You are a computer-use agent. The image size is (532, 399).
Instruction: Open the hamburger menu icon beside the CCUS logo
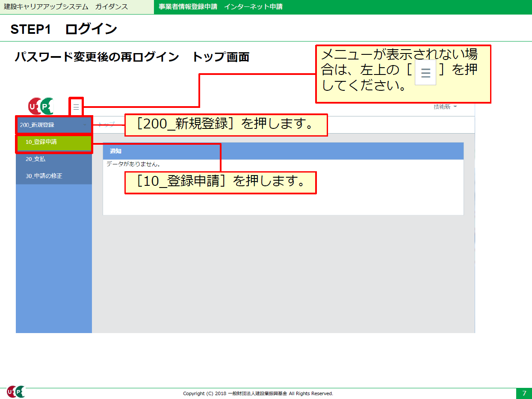coord(76,107)
